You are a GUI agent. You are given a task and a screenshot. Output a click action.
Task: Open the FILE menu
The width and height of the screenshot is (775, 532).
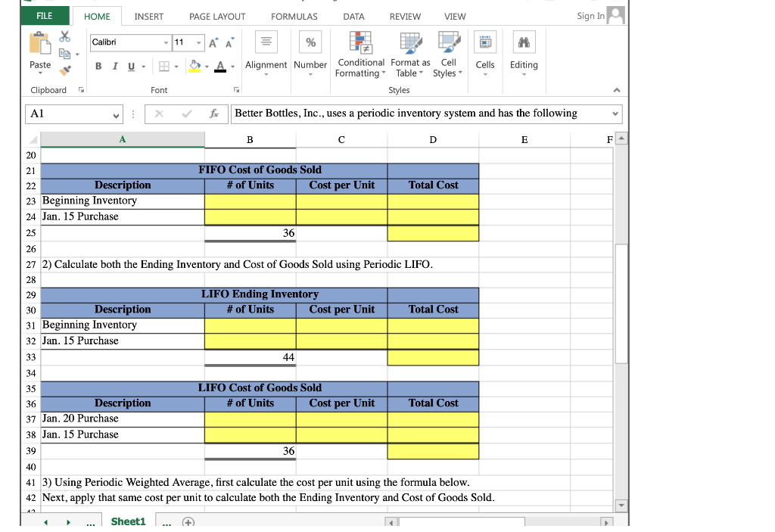[x=45, y=16]
